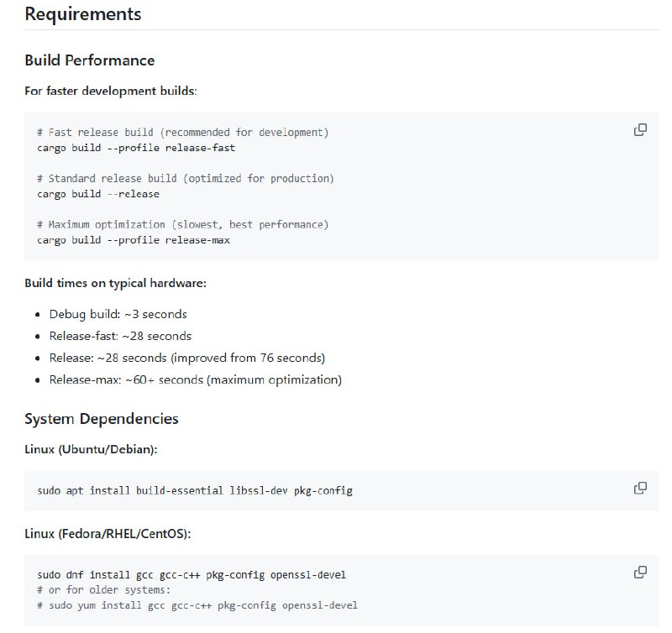Copy the apt install command

click(x=640, y=488)
